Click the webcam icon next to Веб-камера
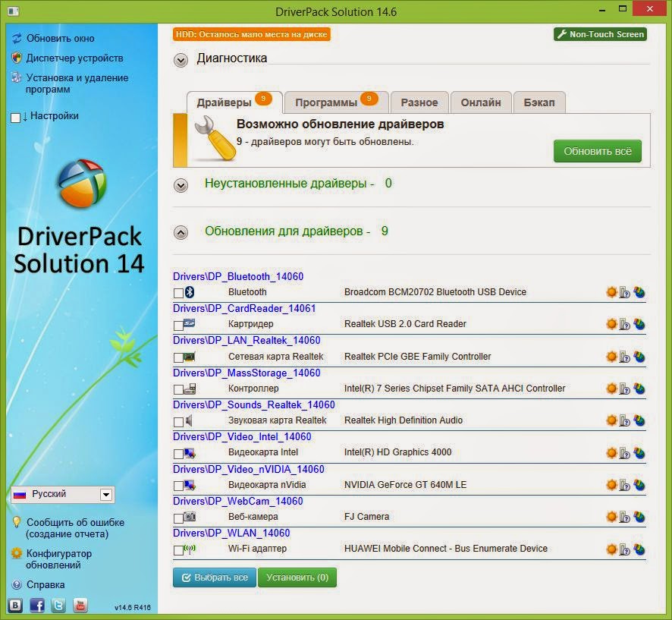Screen dimensions: 672x620 pos(190,517)
